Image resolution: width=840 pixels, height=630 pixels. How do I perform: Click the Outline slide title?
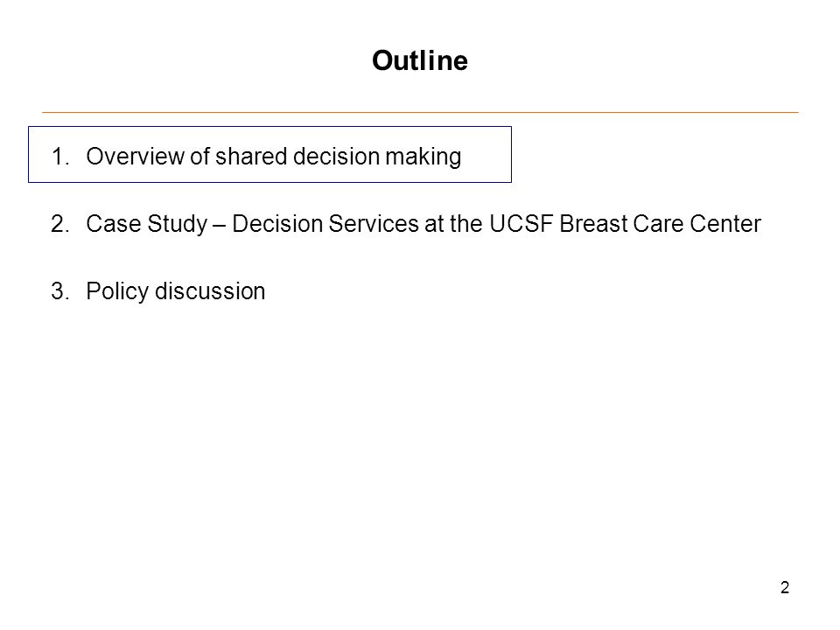point(420,60)
